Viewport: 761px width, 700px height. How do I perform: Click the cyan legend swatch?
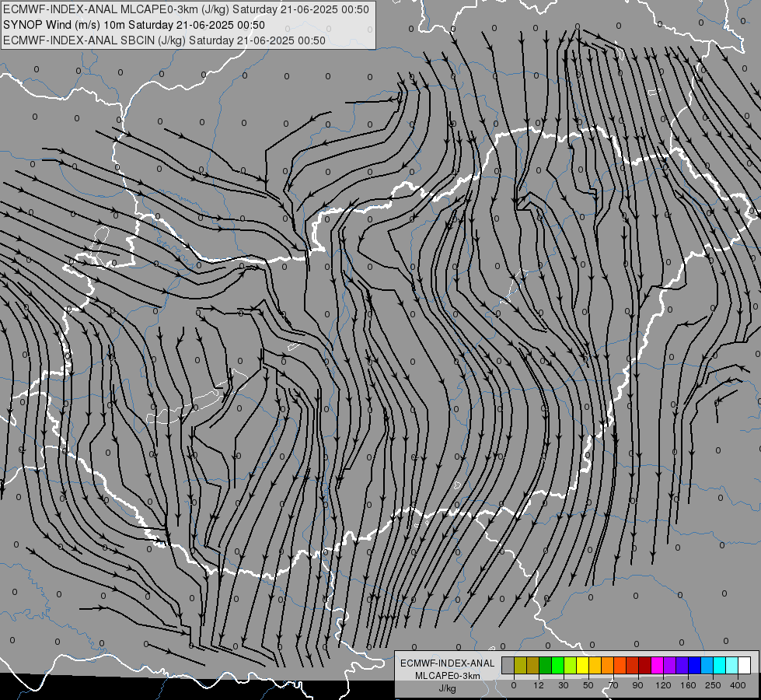point(720,665)
